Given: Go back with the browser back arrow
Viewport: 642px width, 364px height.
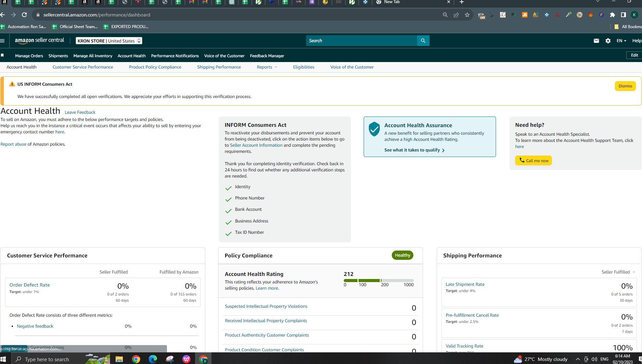Looking at the screenshot, I should 3,15.
